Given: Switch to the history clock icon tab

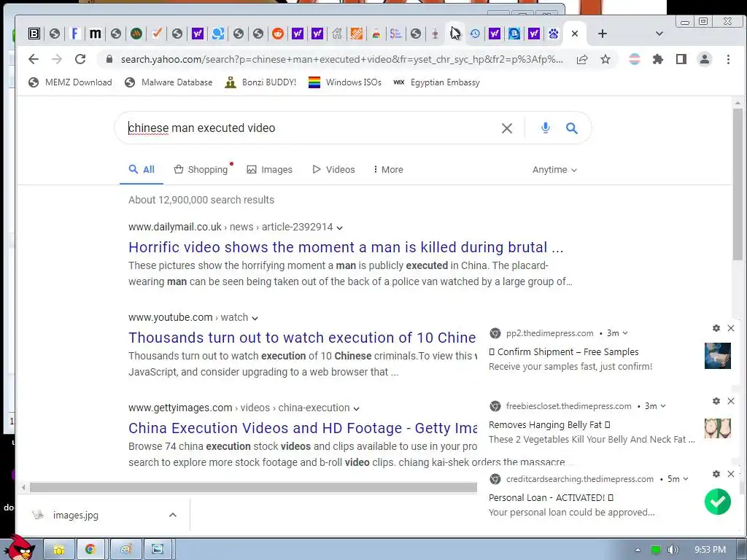Looking at the screenshot, I should coord(474,34).
